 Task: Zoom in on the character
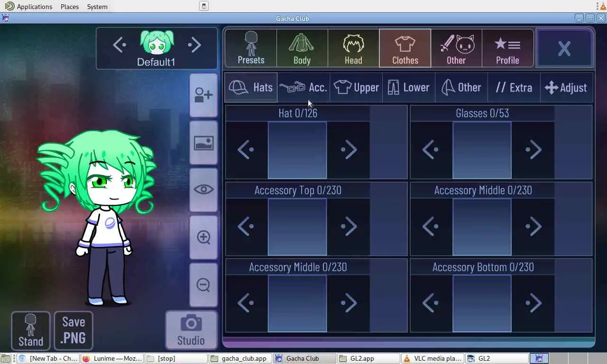(x=203, y=237)
